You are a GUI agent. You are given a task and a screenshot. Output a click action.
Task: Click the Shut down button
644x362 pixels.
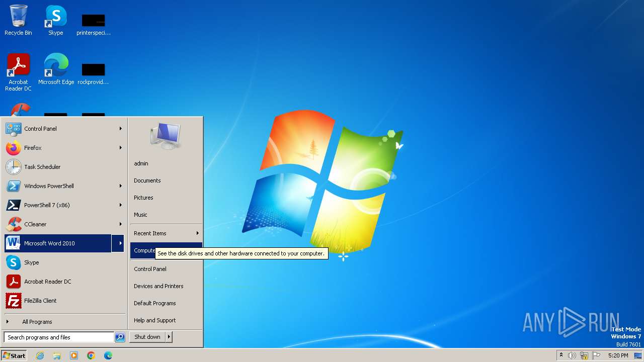click(x=147, y=337)
